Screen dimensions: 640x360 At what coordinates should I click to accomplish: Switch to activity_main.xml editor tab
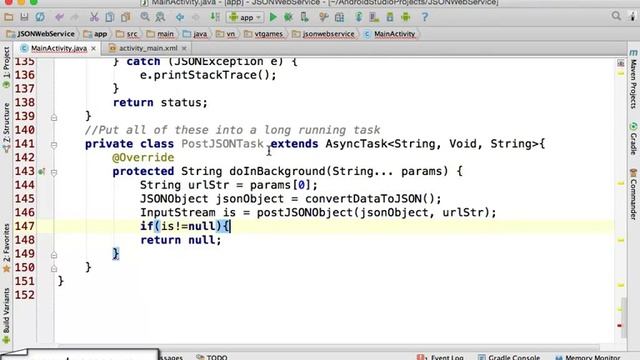pyautogui.click(x=148, y=48)
